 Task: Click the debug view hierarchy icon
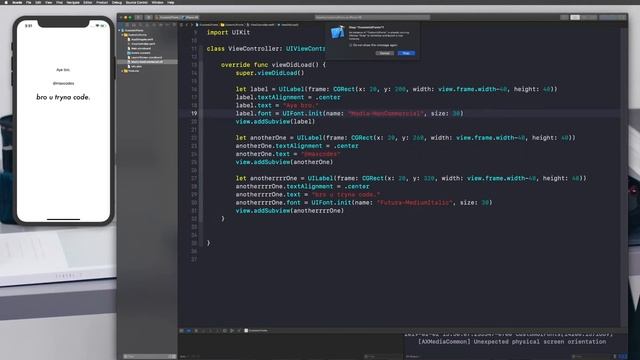pos(225,331)
